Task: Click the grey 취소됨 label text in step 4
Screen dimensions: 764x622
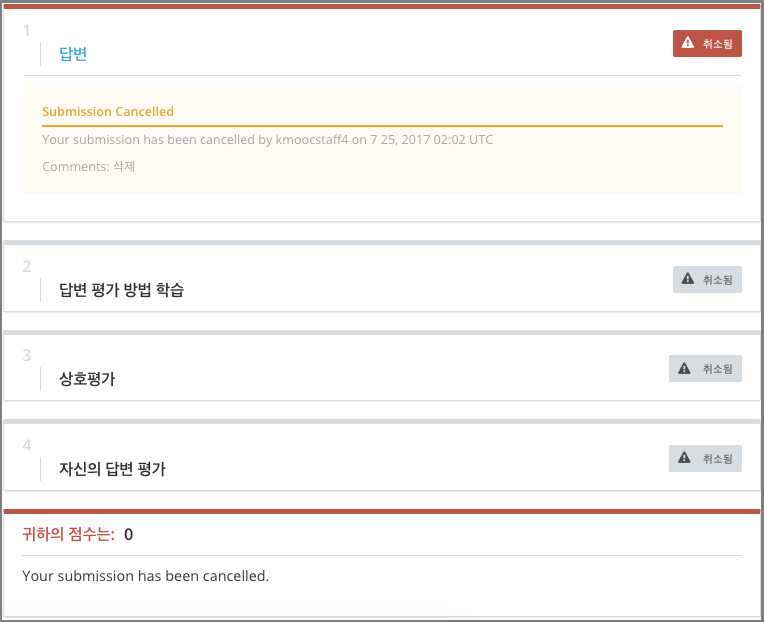Action: tap(717, 458)
